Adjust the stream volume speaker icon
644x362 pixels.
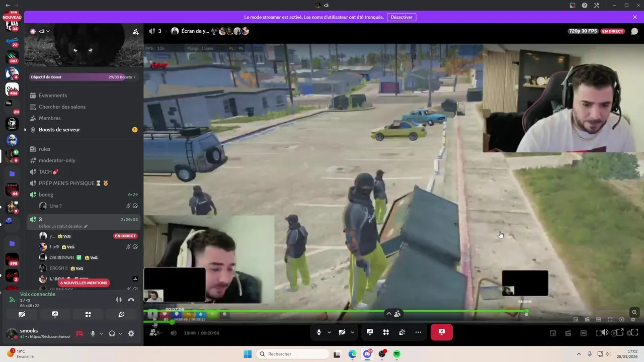(x=604, y=332)
